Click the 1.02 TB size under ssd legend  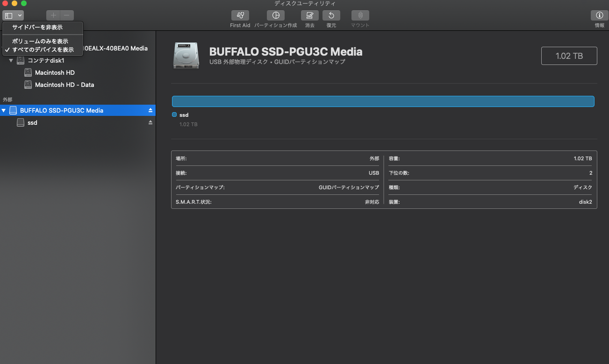[x=188, y=124]
